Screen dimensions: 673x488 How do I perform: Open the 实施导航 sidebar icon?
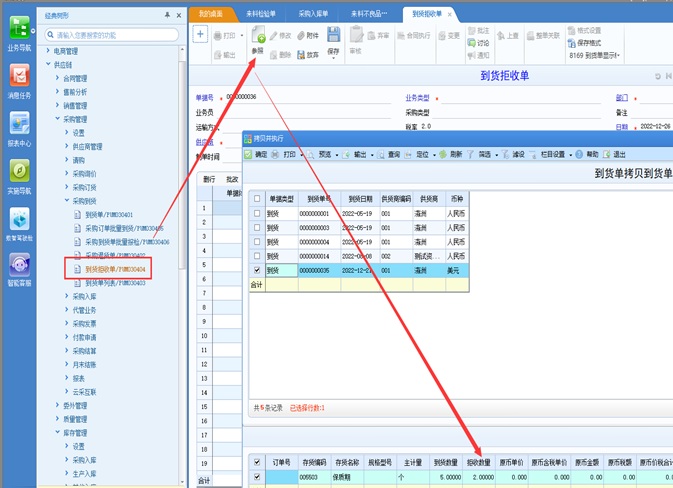tap(19, 170)
